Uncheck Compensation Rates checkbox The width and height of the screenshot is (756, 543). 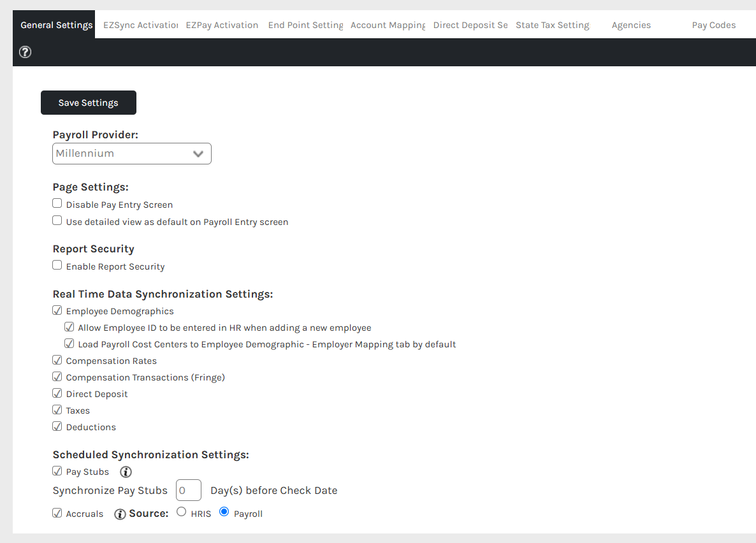57,360
